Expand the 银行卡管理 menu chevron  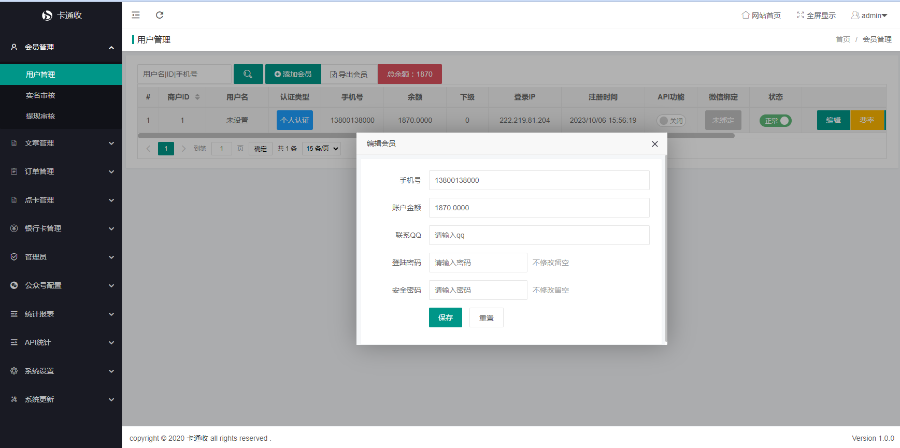(x=111, y=228)
